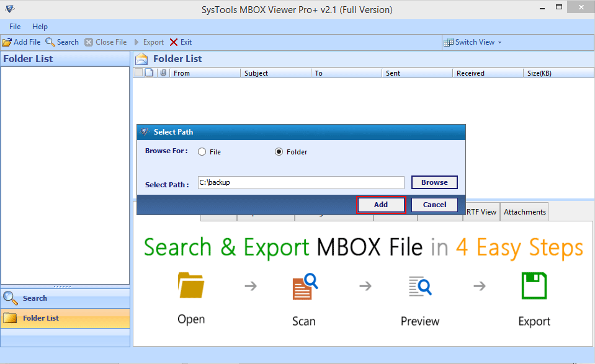
Task: Minimize the MBOX Viewer window
Action: [543, 7]
